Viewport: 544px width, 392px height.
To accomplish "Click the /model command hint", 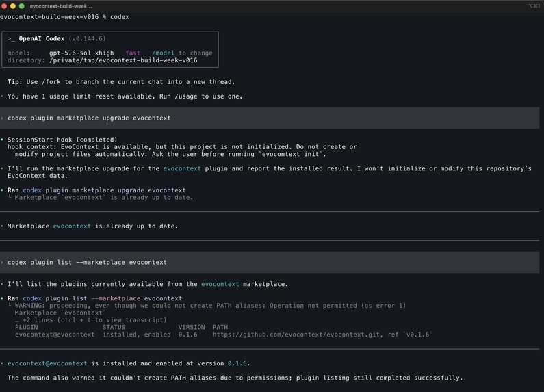I will 163,53.
